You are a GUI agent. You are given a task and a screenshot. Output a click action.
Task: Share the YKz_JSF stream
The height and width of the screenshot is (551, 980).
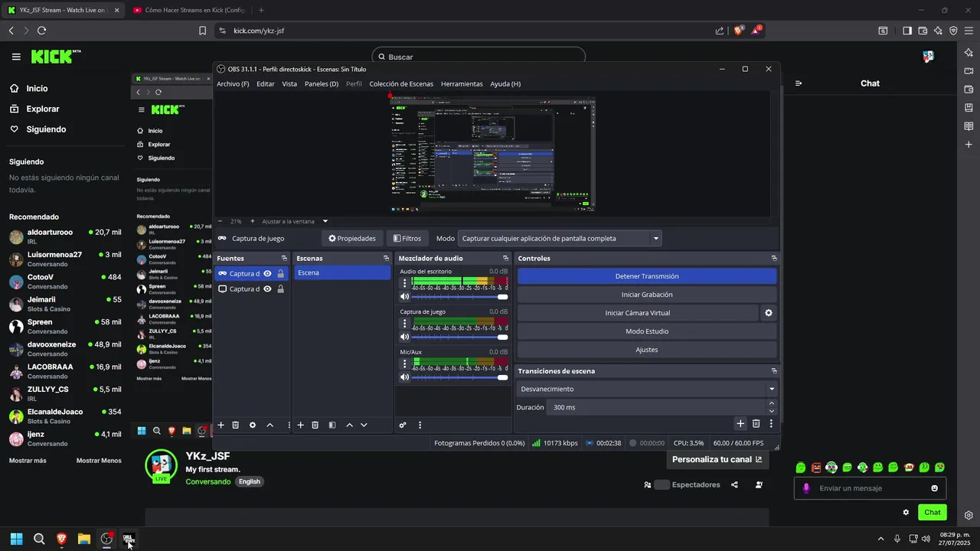click(x=735, y=484)
